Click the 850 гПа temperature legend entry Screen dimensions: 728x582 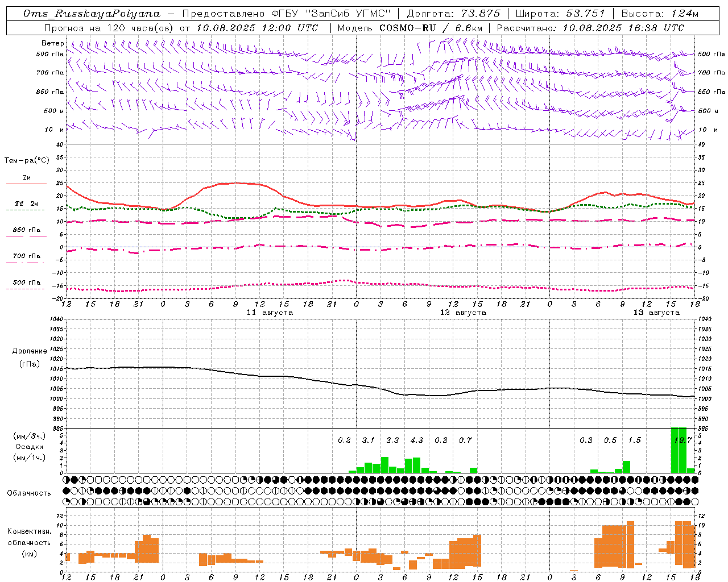point(26,232)
